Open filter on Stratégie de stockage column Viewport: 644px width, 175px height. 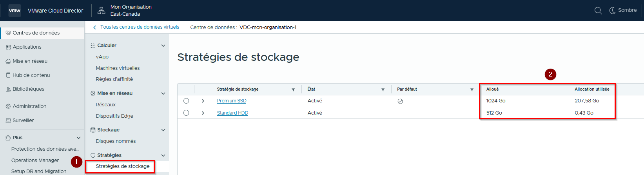tap(293, 89)
